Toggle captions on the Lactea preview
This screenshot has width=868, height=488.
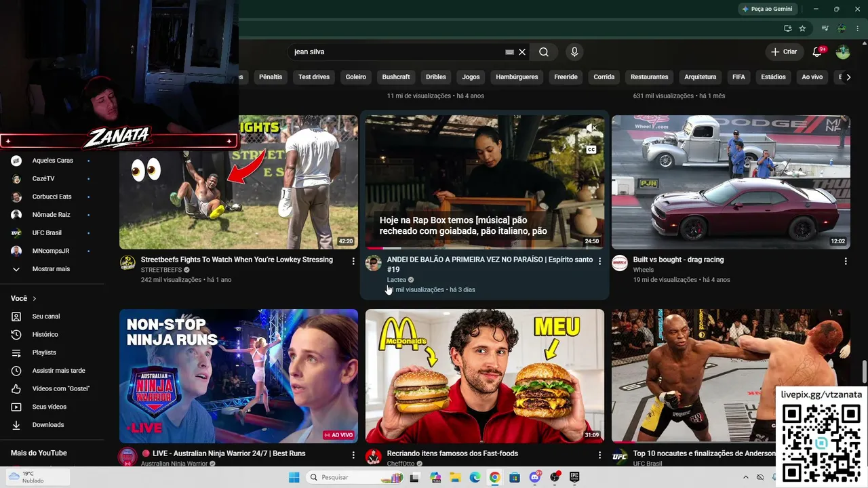pyautogui.click(x=591, y=150)
